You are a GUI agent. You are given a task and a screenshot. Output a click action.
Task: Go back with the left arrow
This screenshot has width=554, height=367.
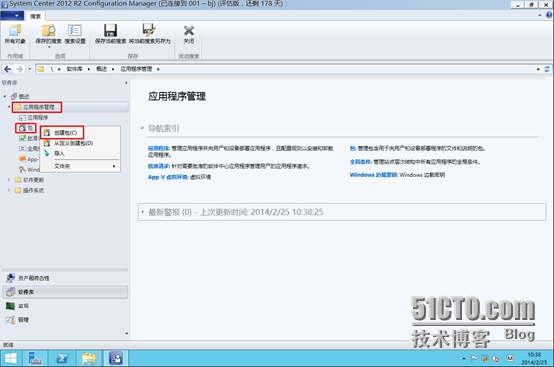pos(7,69)
